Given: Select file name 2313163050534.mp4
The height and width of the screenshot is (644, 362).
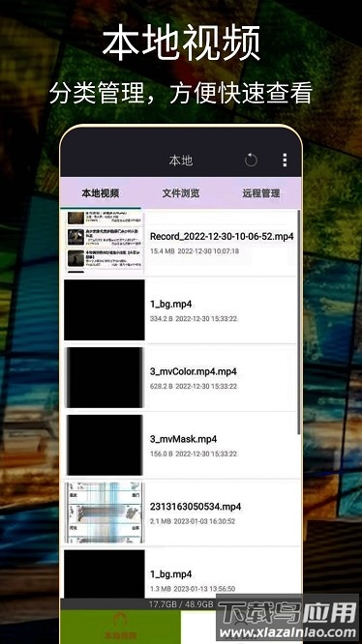Looking at the screenshot, I should click(196, 507).
